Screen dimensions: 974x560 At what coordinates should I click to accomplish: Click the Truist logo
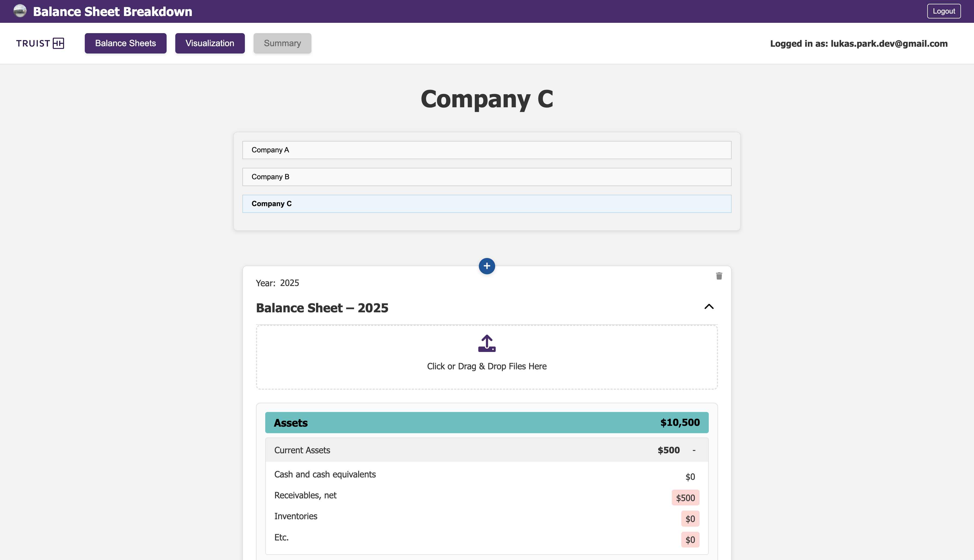40,43
